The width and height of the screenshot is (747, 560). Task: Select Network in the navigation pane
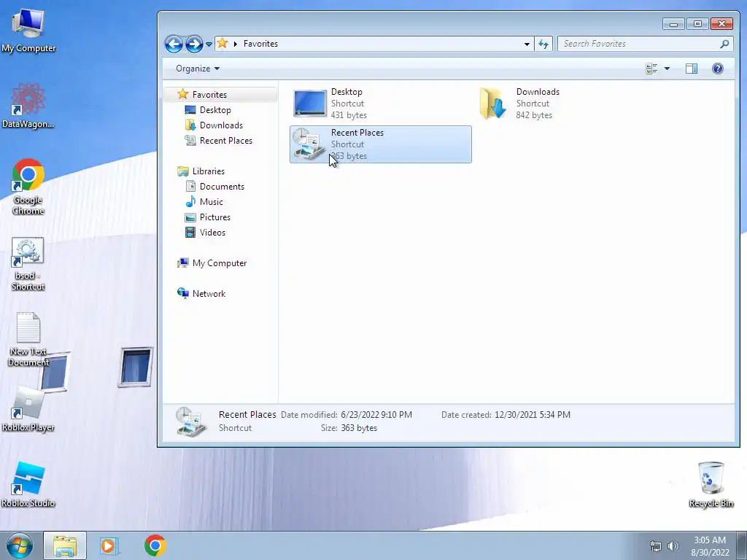[x=209, y=293]
